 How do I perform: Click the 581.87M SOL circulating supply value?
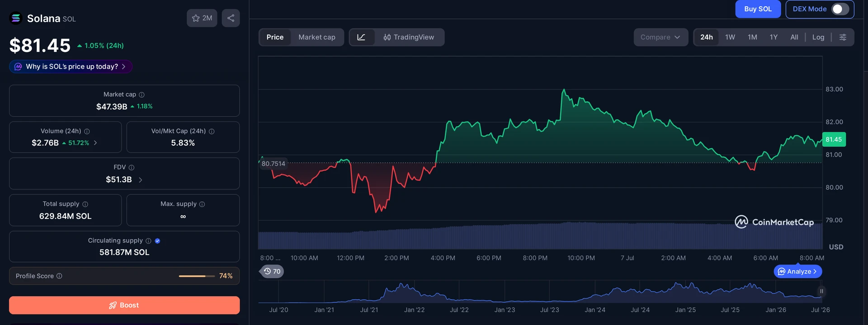tap(124, 252)
